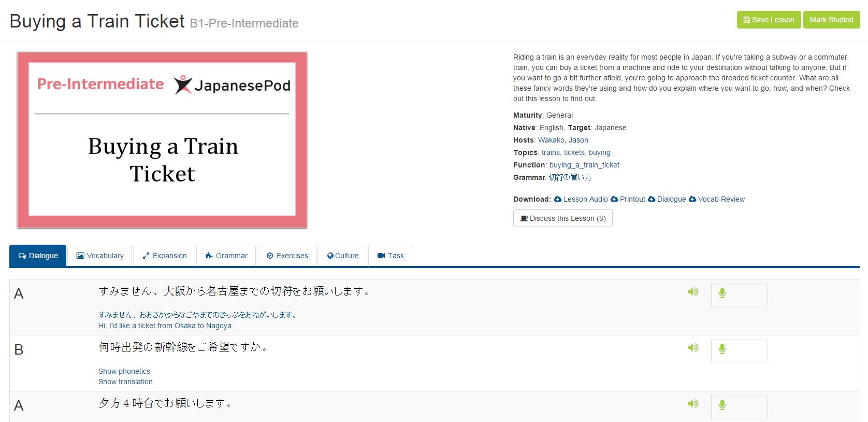
Task: Click microphone to record first dialogue line
Action: point(722,293)
